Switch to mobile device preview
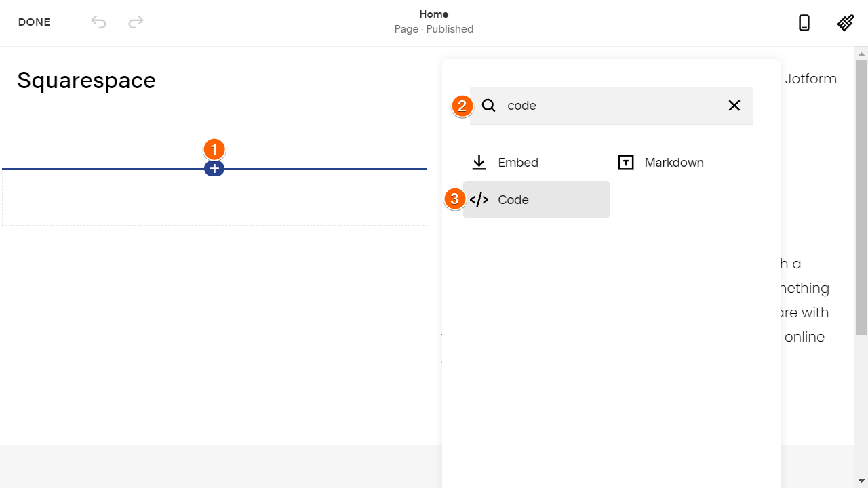Image resolution: width=868 pixels, height=488 pixels. point(804,23)
